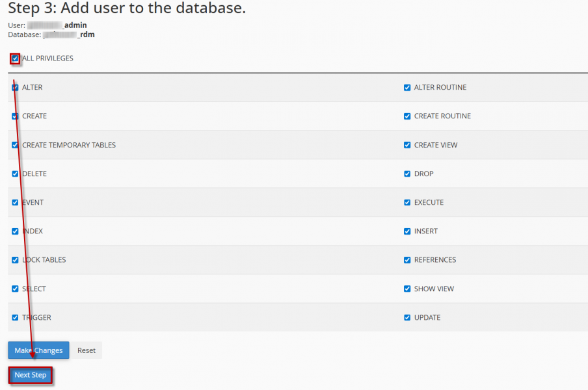Click the Make Changes button
The height and width of the screenshot is (390, 588).
[38, 350]
